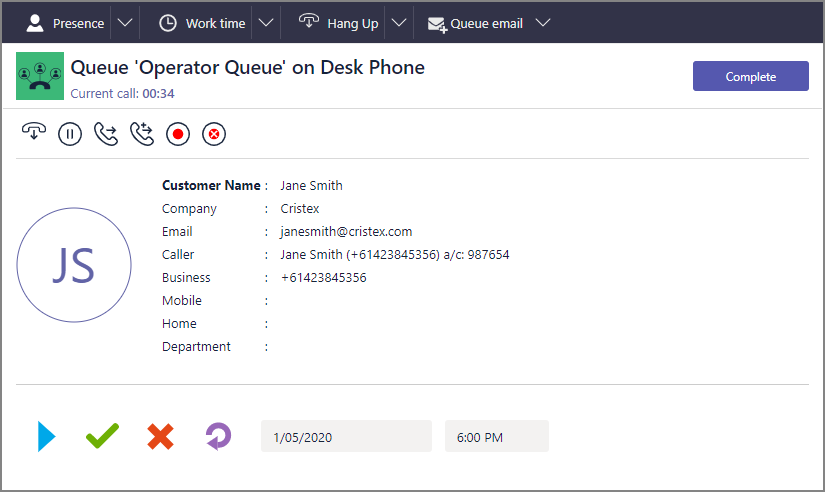Click the blind transfer call icon
The image size is (825, 492).
pyautogui.click(x=106, y=134)
